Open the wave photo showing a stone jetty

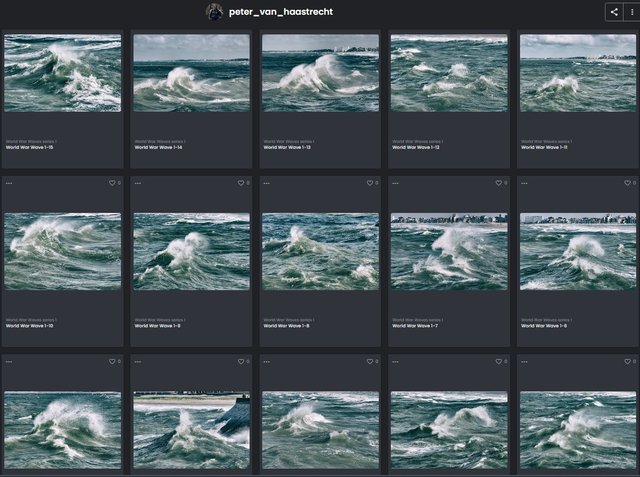click(191, 430)
